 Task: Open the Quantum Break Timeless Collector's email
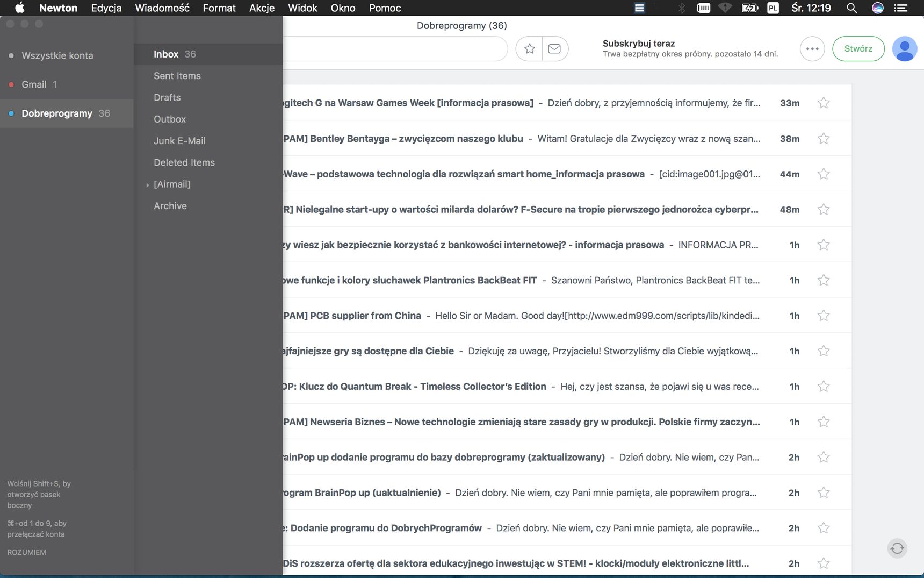567,386
